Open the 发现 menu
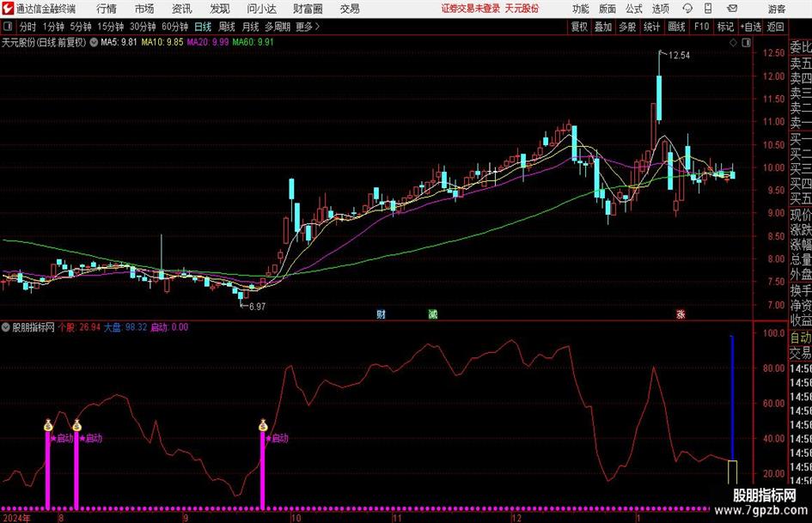812x523 pixels. pyautogui.click(x=220, y=9)
